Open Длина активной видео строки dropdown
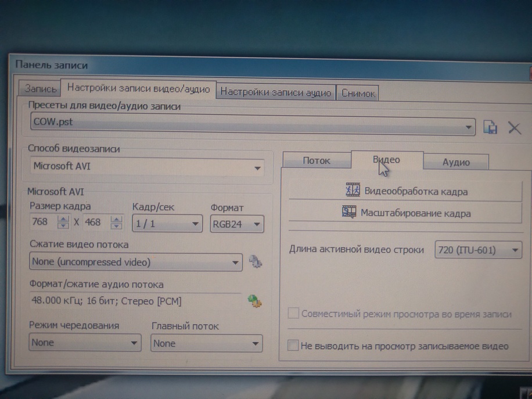This screenshot has width=532, height=399. [x=514, y=251]
